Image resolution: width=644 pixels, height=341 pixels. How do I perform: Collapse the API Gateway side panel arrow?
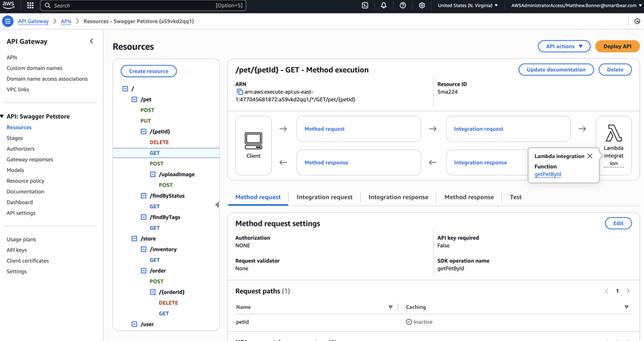point(92,41)
